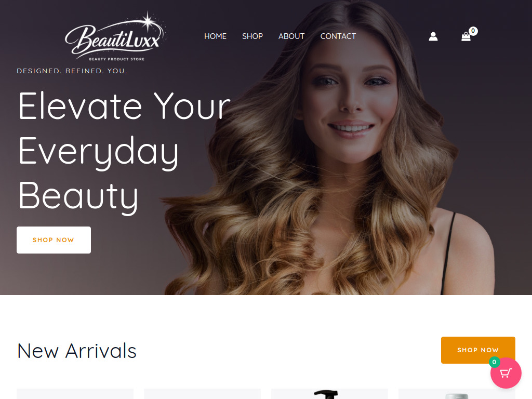Go to the HOME menu item
Screen dimensions: 532x399
coord(215,36)
